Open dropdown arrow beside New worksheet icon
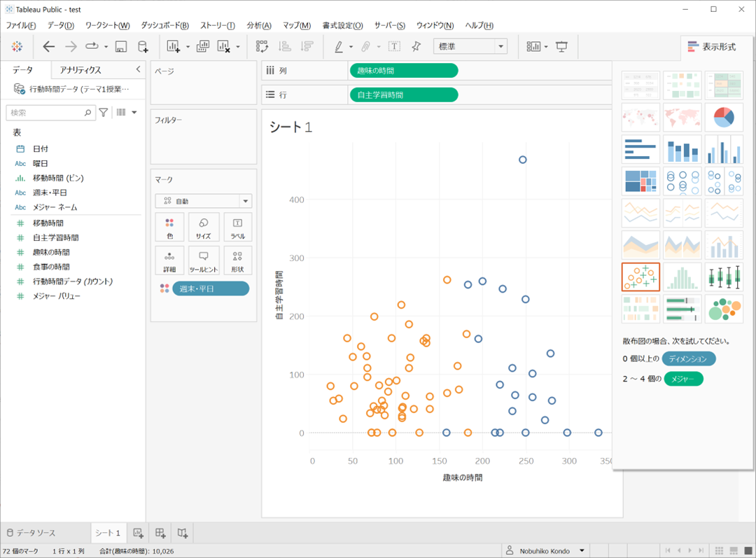The image size is (756, 558). click(x=188, y=47)
